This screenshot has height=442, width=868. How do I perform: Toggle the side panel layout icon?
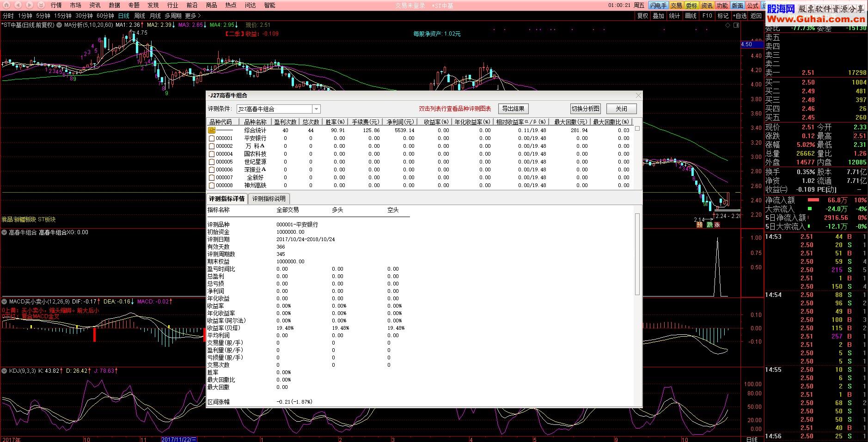click(x=737, y=25)
